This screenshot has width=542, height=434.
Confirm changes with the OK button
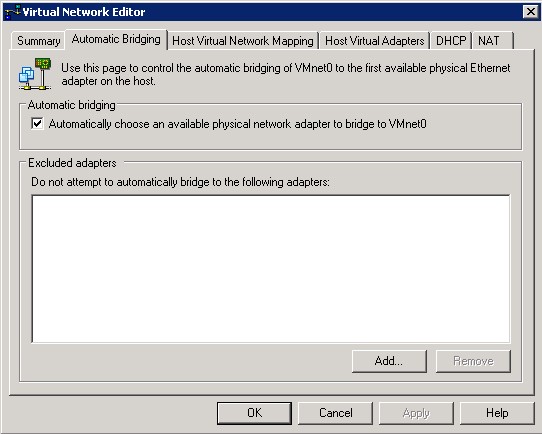254,413
